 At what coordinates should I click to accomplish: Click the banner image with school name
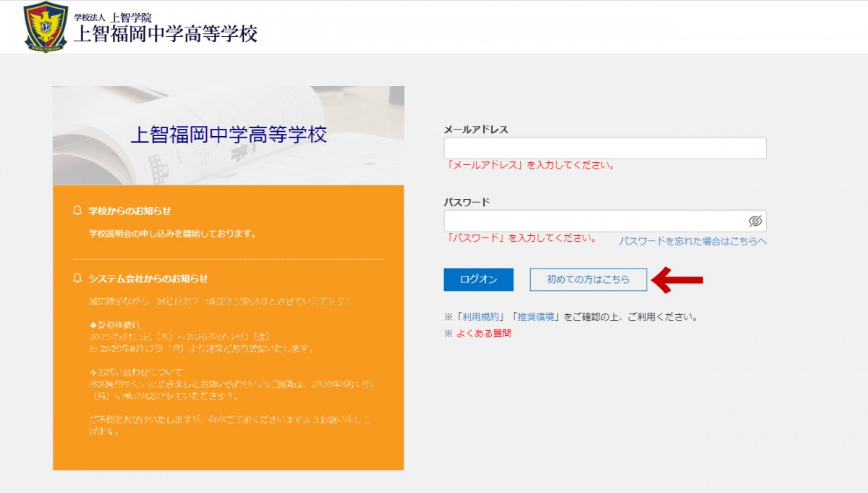(x=229, y=135)
